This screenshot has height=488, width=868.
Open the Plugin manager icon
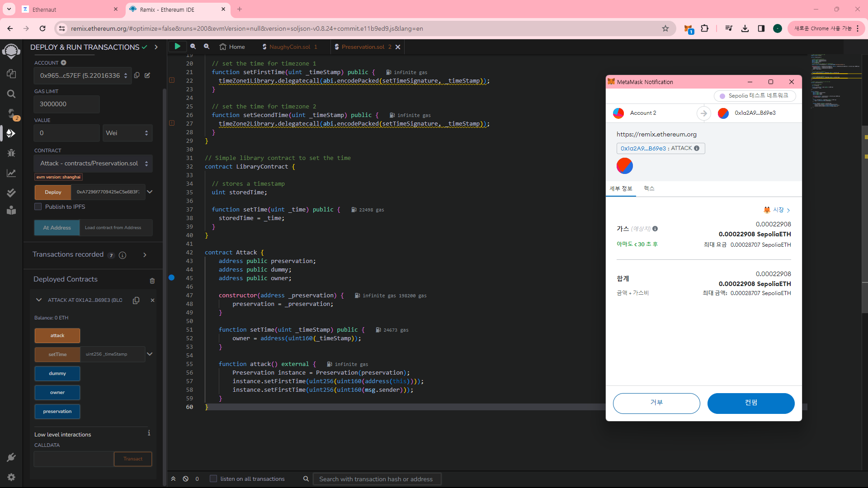11,457
